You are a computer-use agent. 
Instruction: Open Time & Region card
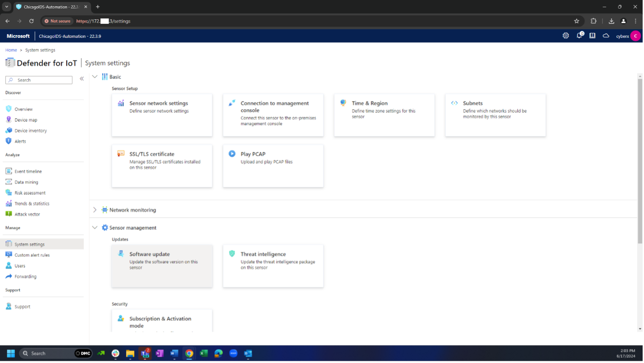click(384, 115)
